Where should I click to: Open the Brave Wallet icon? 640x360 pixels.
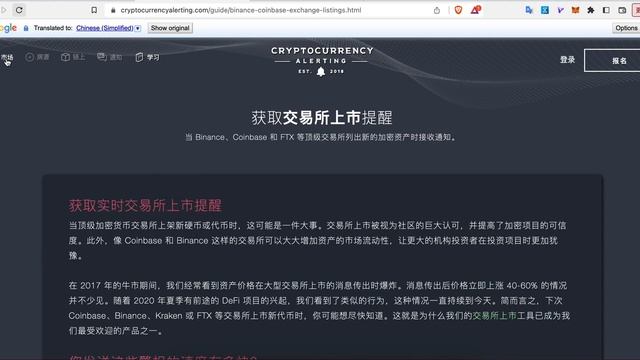pos(622,10)
